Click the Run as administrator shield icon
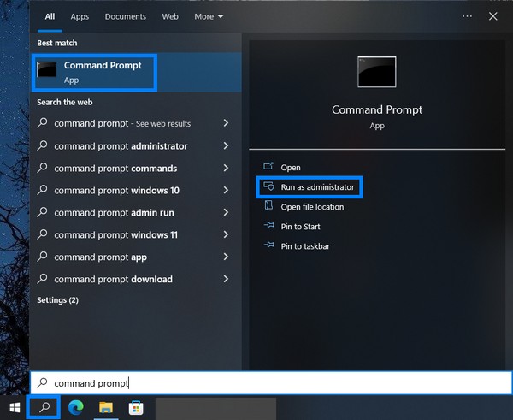 (x=268, y=186)
